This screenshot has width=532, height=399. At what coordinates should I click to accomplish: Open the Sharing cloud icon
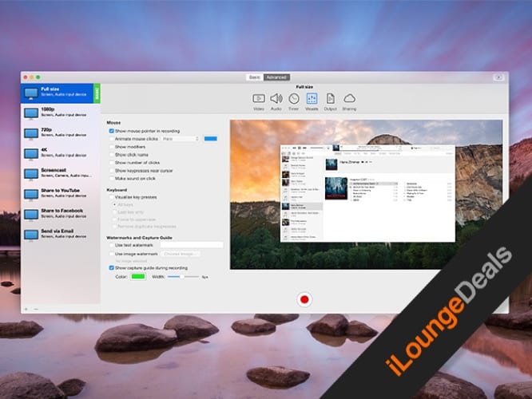coord(349,99)
